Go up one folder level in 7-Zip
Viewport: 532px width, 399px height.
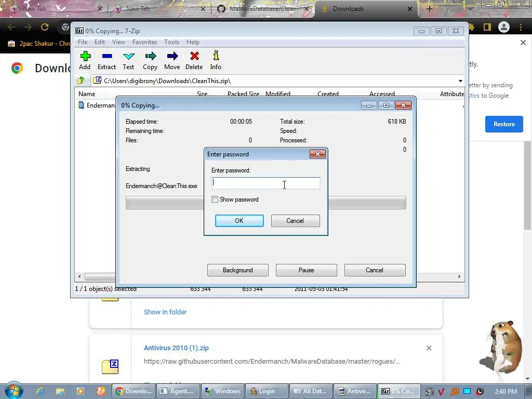[81, 81]
